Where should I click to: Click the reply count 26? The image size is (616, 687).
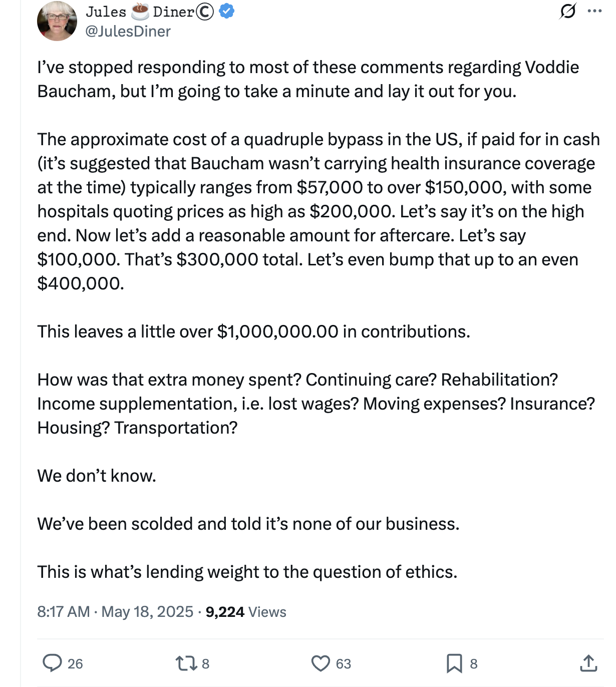75,664
